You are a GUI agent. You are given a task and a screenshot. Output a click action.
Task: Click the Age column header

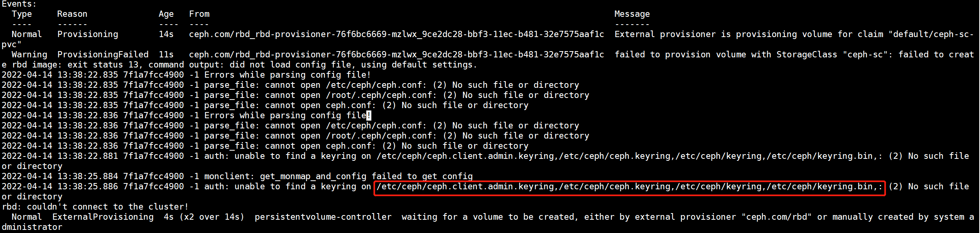(166, 14)
